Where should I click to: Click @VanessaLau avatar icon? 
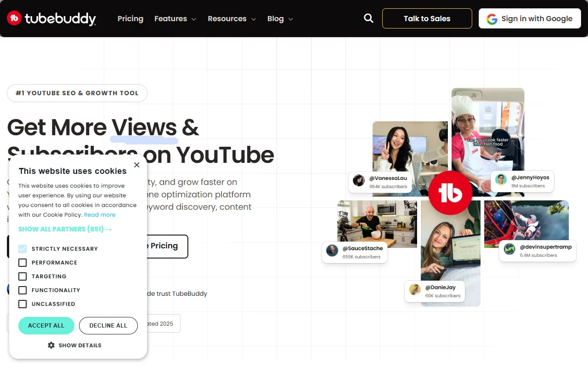coord(359,180)
